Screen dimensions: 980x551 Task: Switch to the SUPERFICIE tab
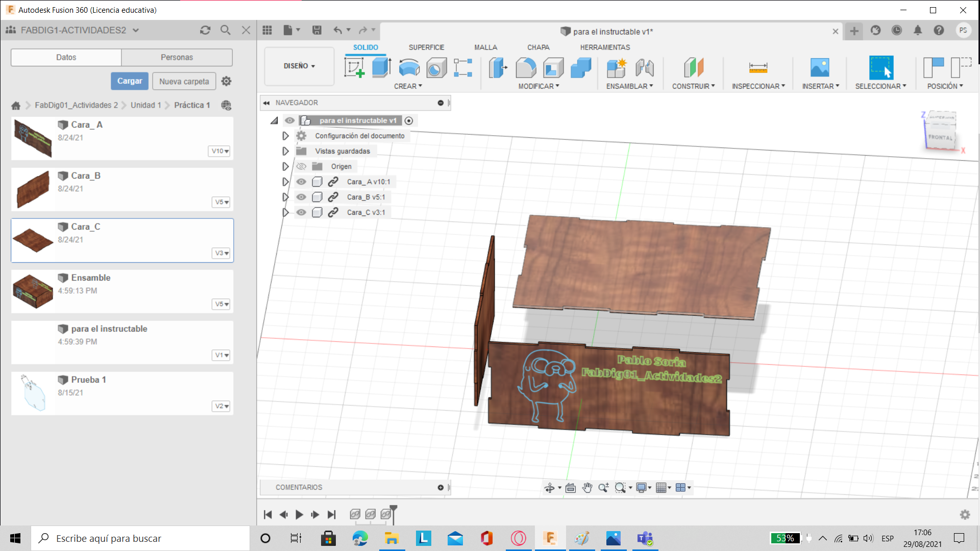[426, 47]
